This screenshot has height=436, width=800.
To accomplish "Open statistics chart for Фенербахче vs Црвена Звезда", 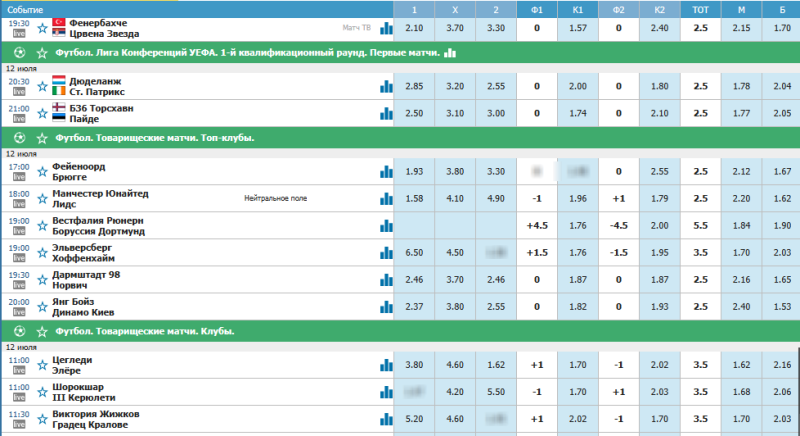I will pos(385,28).
